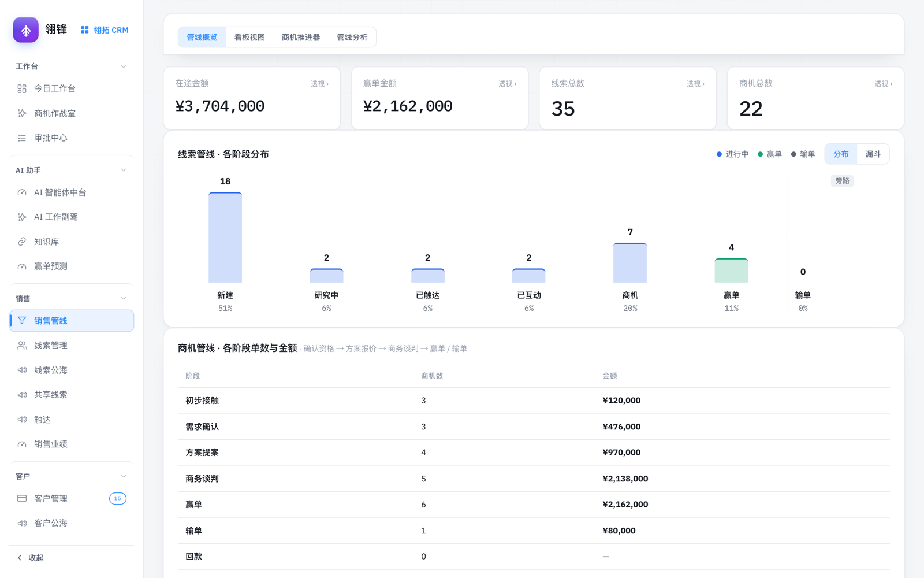
Task: Switch chart to 分布 view
Action: (x=841, y=154)
